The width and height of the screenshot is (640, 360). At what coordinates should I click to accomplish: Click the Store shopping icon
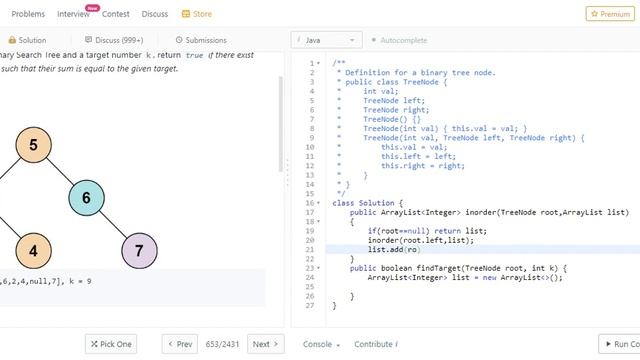click(x=186, y=14)
